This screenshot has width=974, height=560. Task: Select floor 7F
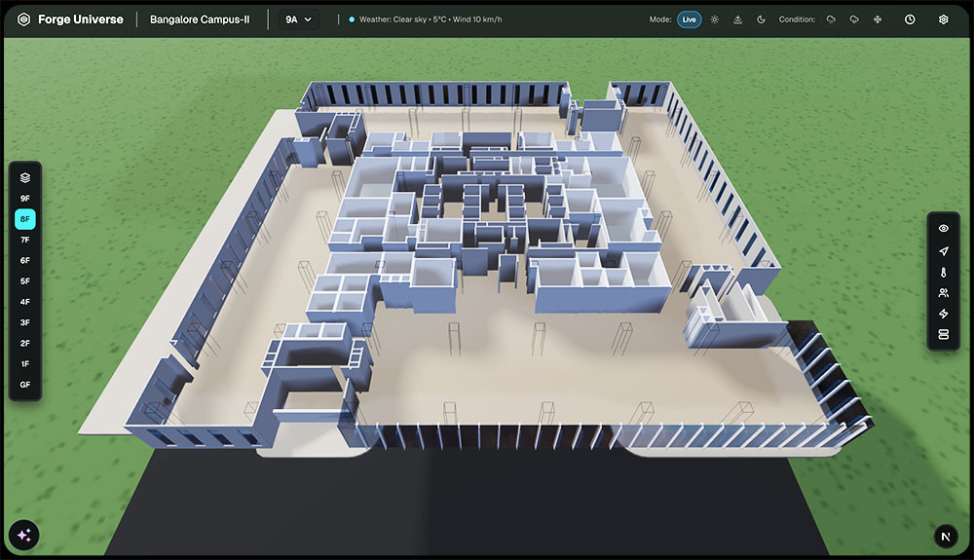pyautogui.click(x=25, y=240)
